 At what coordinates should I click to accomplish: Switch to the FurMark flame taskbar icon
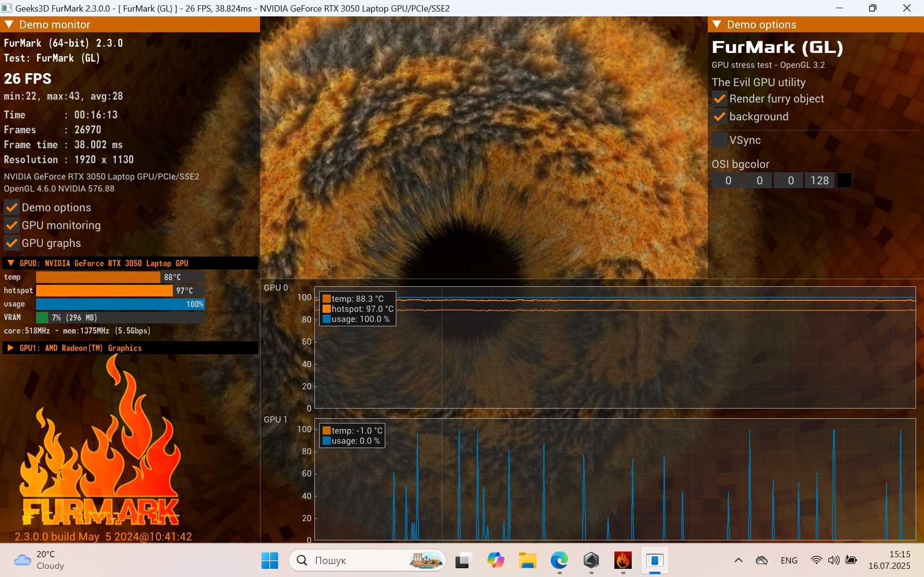(623, 560)
